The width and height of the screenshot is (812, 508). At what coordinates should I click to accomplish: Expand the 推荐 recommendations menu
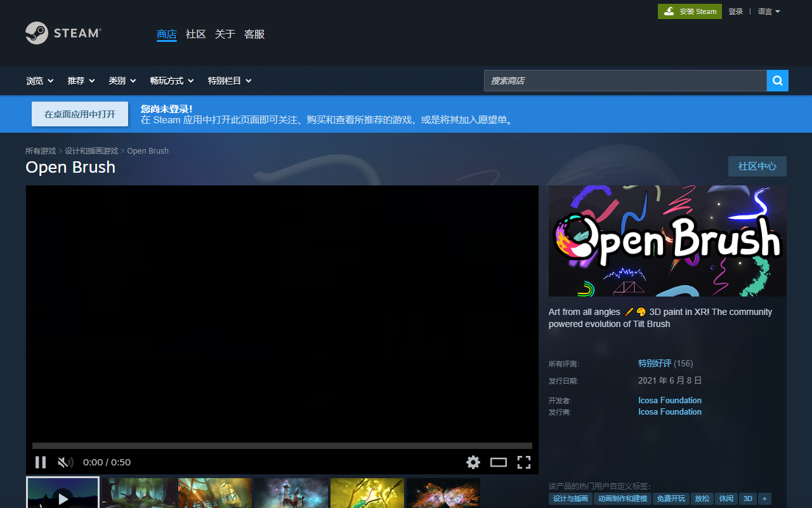pyautogui.click(x=81, y=81)
